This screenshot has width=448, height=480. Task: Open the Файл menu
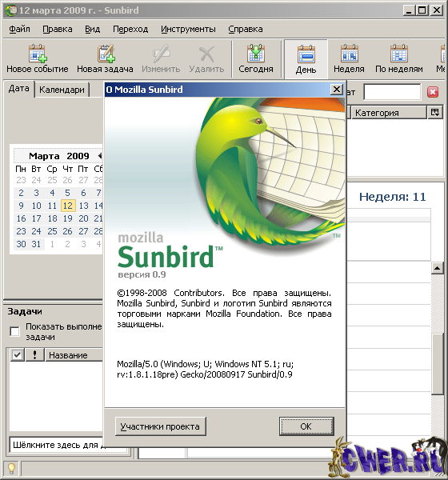[x=19, y=29]
